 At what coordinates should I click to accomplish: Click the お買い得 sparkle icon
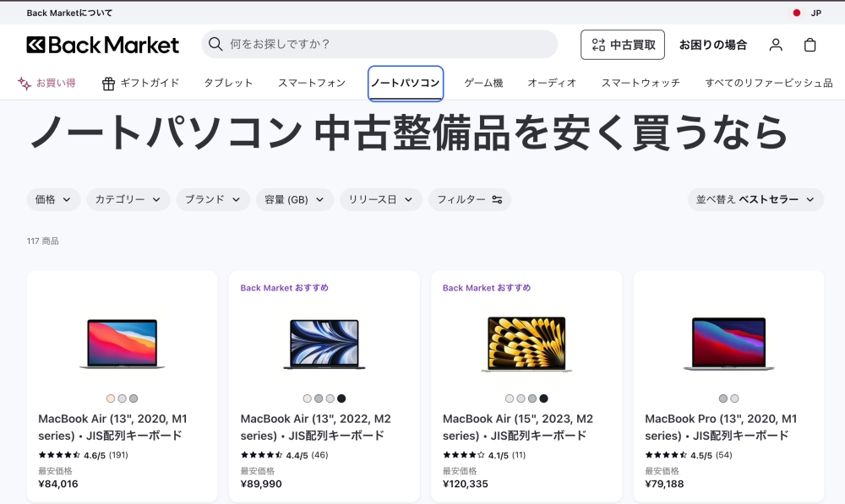[x=24, y=84]
